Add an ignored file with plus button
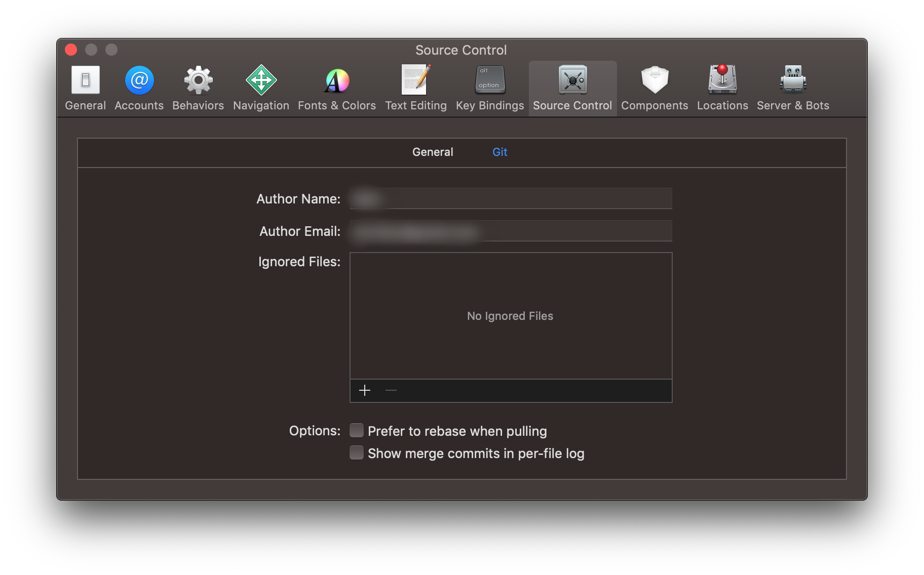 click(x=365, y=390)
